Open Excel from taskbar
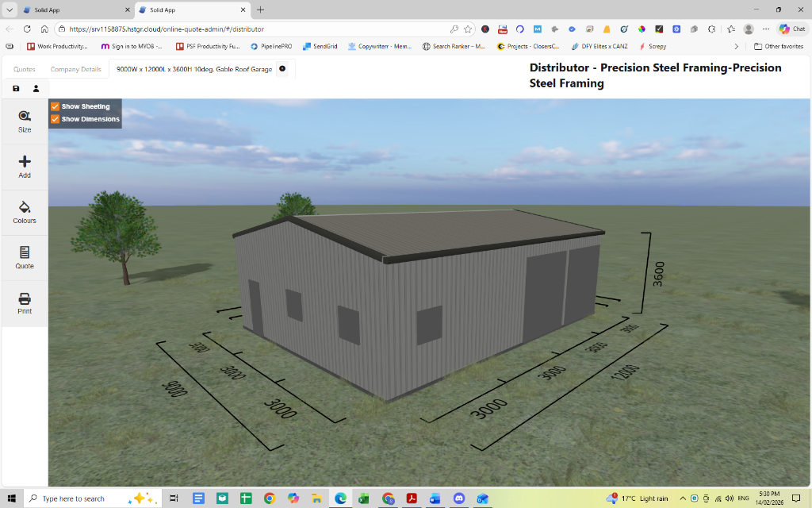The width and height of the screenshot is (812, 508). [x=364, y=498]
